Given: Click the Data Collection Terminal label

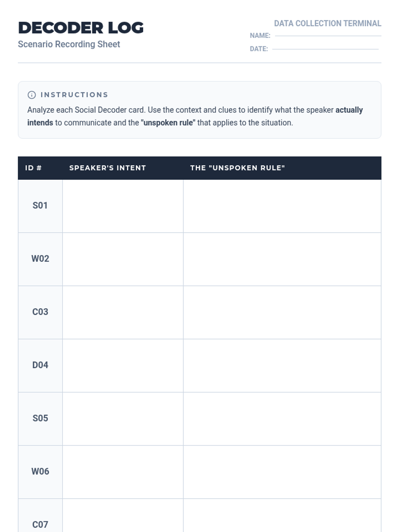Looking at the screenshot, I should point(328,23).
